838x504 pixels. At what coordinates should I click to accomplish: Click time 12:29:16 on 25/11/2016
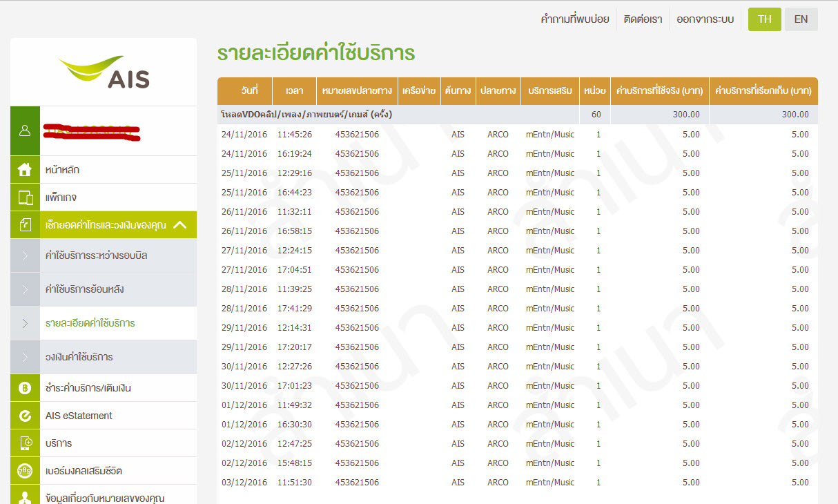(295, 173)
